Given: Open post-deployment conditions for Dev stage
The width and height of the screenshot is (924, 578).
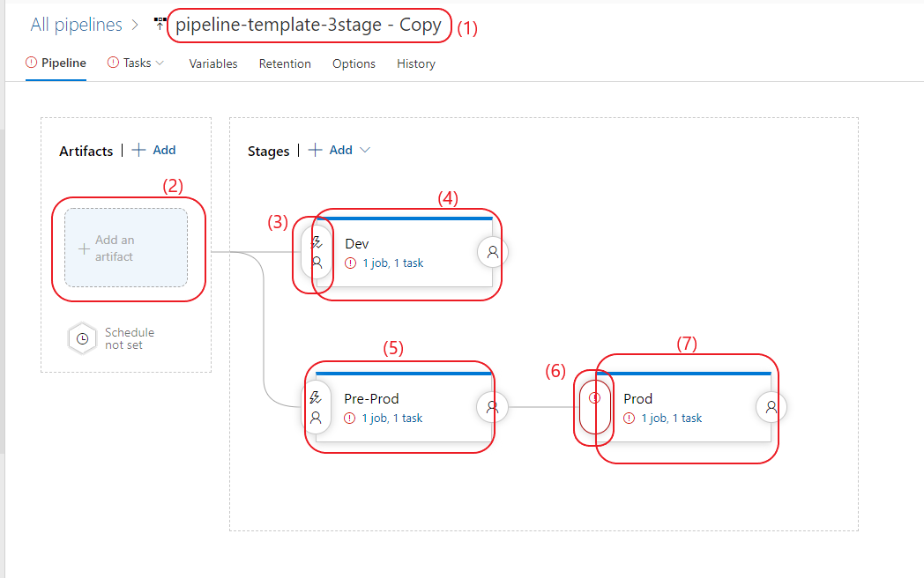Looking at the screenshot, I should coord(493,252).
